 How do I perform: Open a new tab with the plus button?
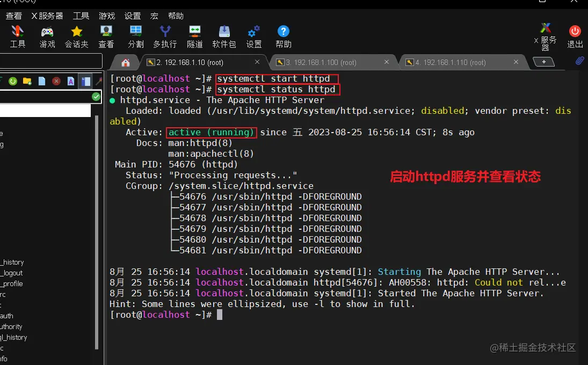point(543,62)
